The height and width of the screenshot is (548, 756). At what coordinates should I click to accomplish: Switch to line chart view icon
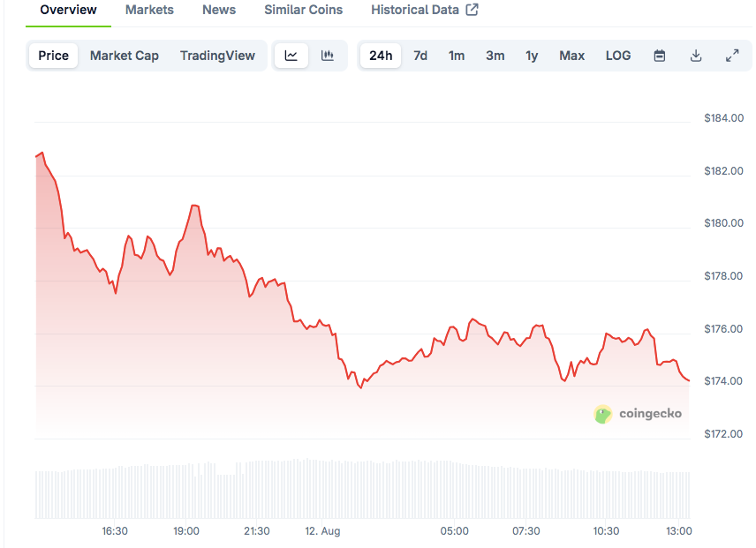tap(291, 56)
